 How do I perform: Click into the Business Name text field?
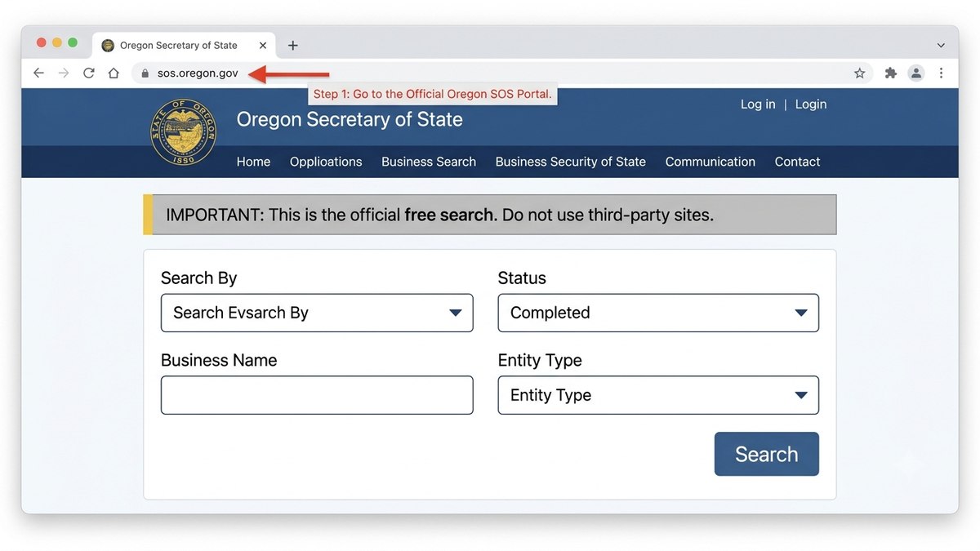(317, 395)
